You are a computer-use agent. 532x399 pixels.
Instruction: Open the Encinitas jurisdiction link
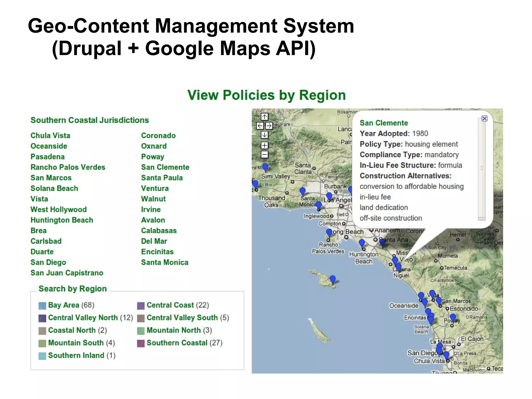coord(157,252)
